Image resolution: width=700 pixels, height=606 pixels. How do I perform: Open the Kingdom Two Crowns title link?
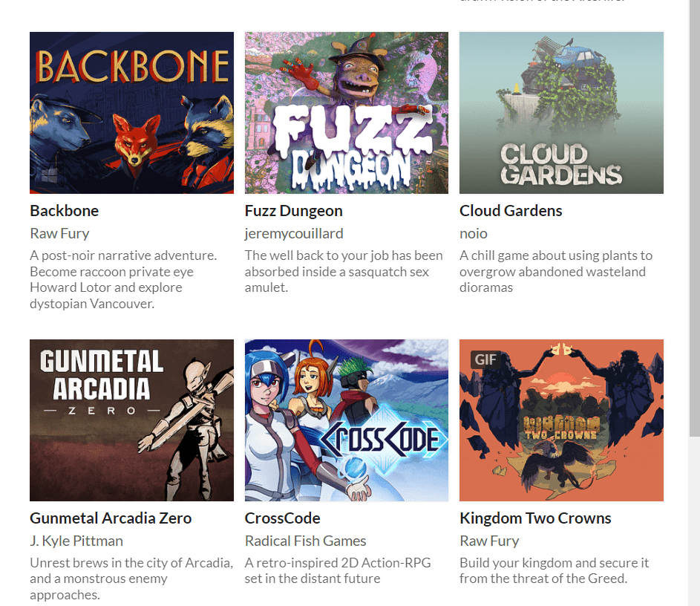[x=535, y=518]
